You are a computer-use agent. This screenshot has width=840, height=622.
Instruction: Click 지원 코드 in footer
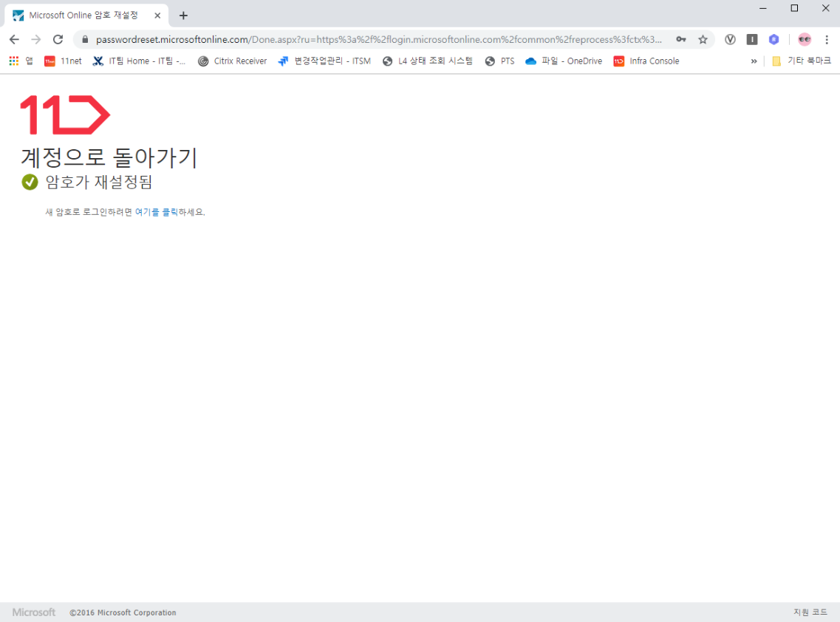click(810, 612)
